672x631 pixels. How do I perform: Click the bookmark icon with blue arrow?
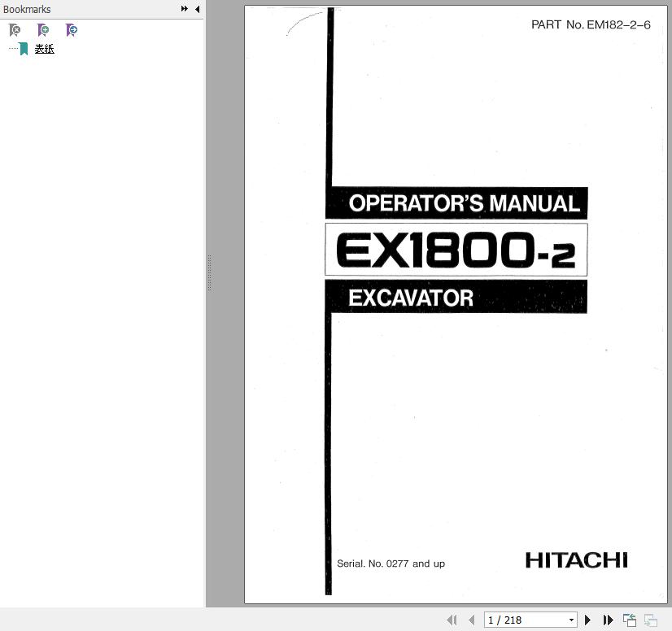tap(72, 30)
